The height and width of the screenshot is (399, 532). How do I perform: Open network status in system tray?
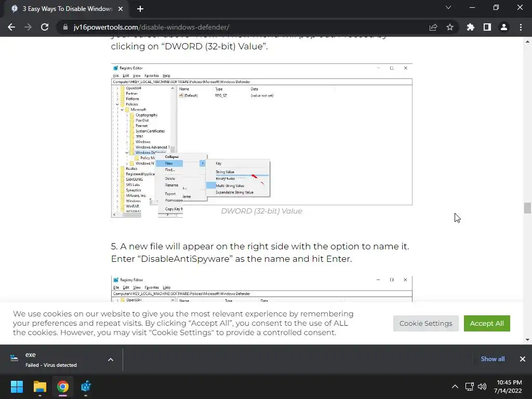coord(470,387)
